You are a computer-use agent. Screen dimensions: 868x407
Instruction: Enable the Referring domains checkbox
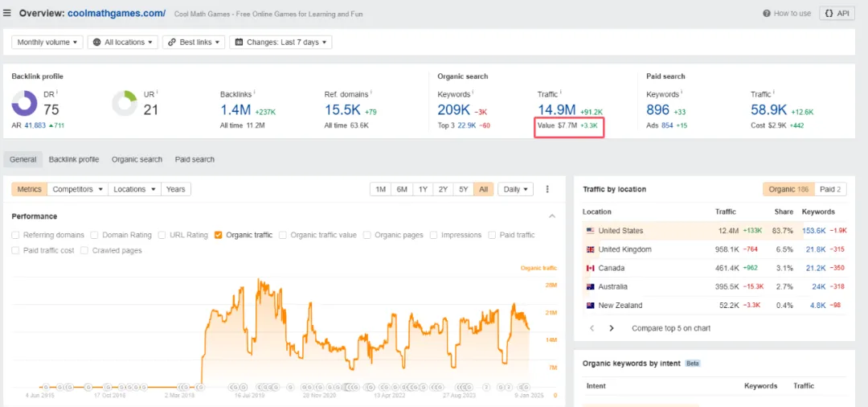point(15,236)
